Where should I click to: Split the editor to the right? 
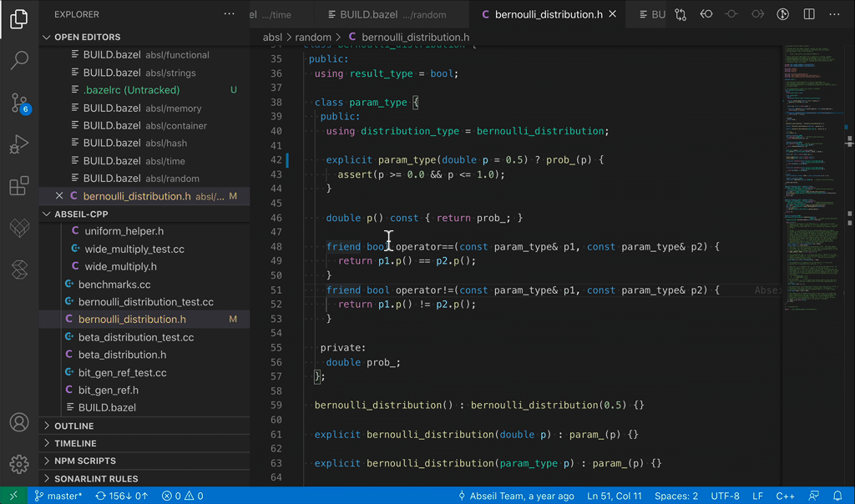[x=809, y=15]
